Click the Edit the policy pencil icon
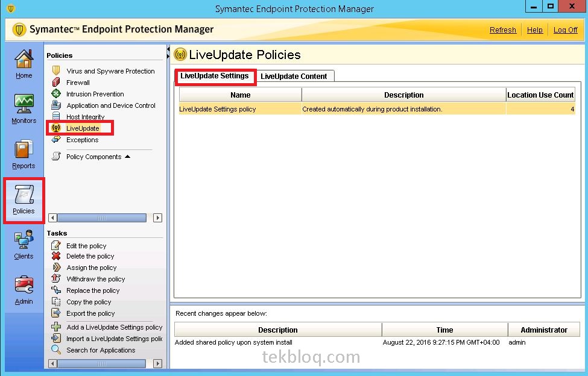Image resolution: width=588 pixels, height=376 pixels. [56, 245]
